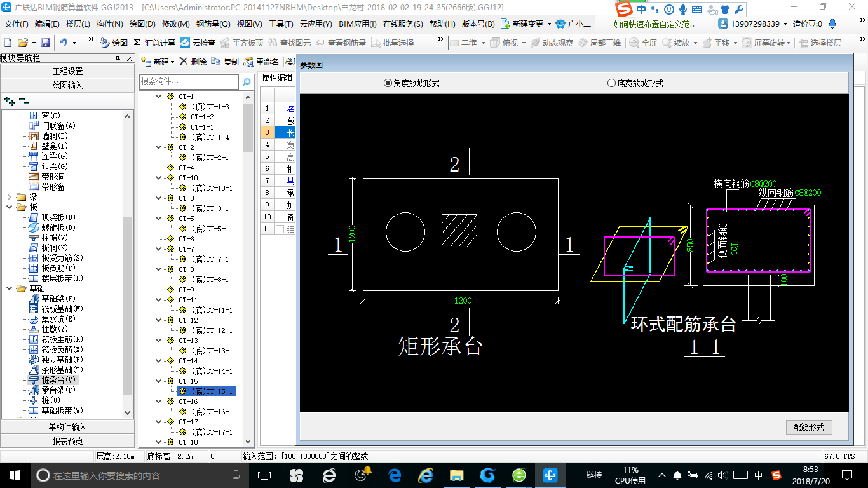Screen dimensions: 868x488
Task: Switch to the 属性编辑 tab
Action: 277,78
